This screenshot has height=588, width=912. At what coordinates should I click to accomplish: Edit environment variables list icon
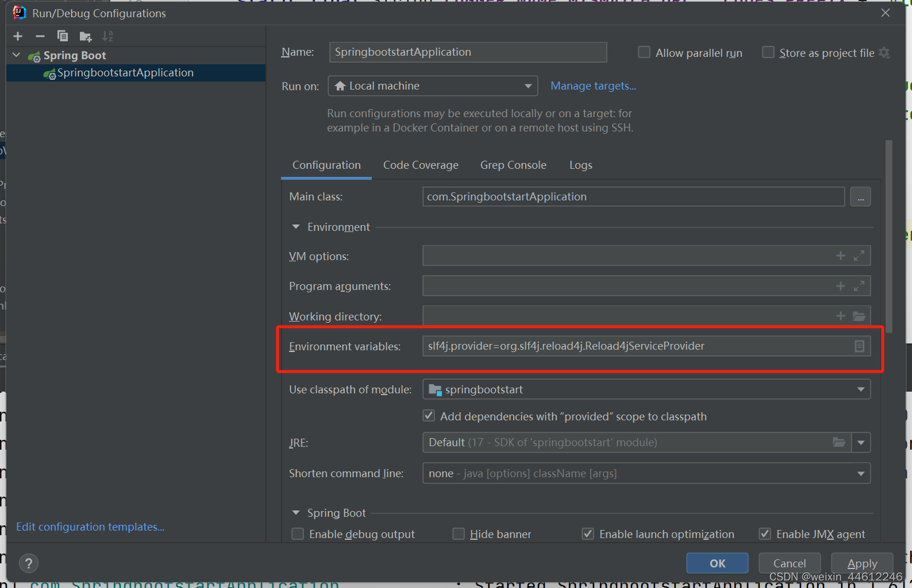click(x=859, y=346)
